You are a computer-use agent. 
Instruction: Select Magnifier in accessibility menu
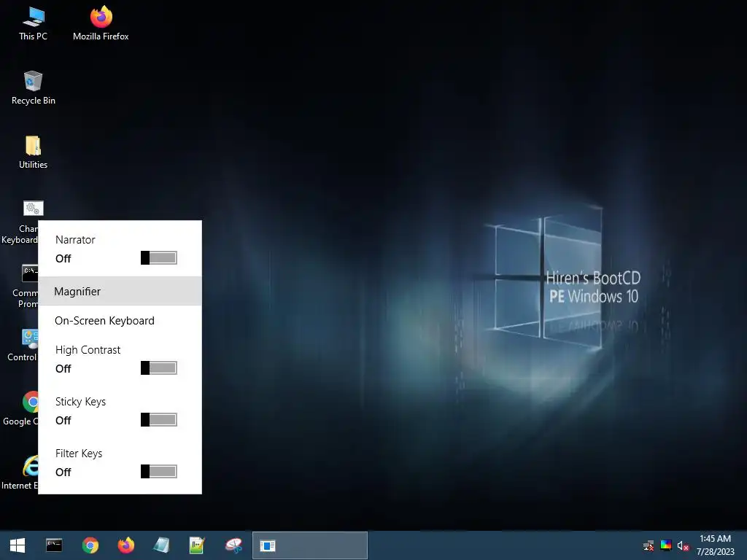[x=120, y=291]
